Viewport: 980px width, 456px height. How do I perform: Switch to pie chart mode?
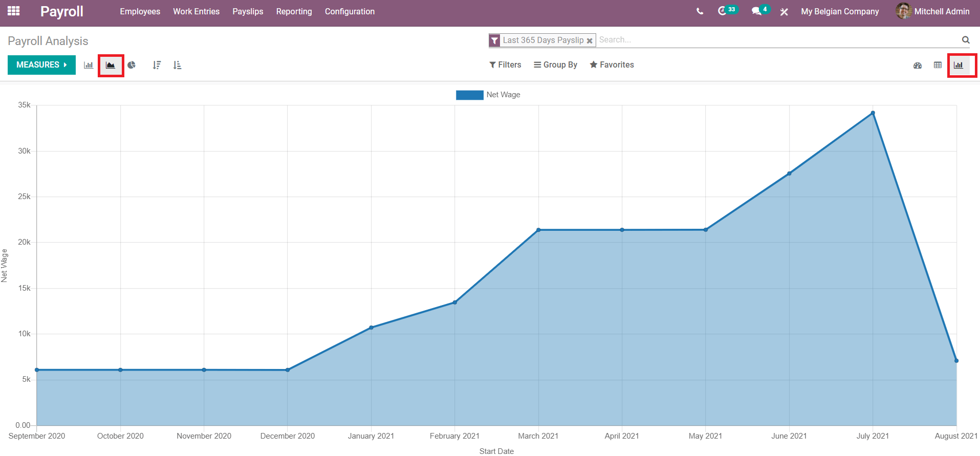[x=132, y=65]
